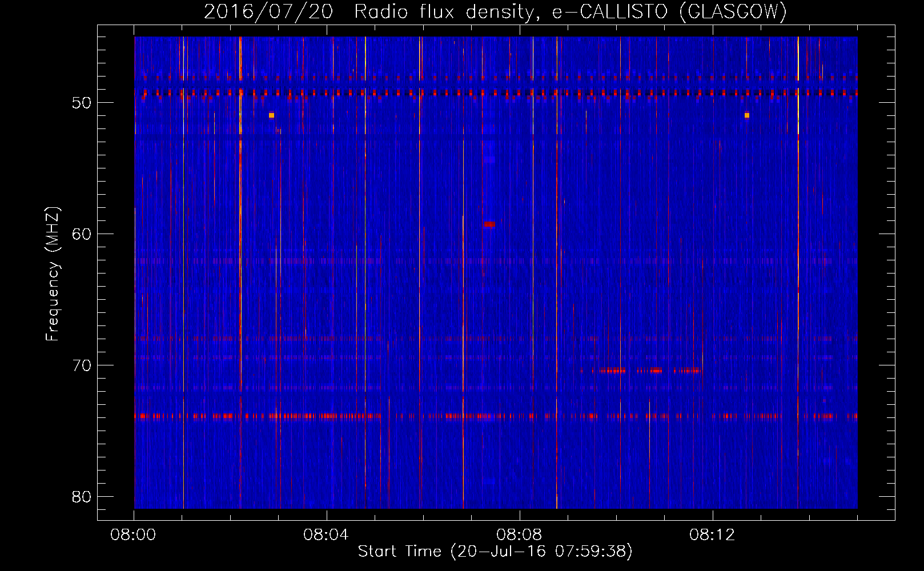The height and width of the screenshot is (571, 924).
Task: Click the 80 frequency tick label
Action: point(82,497)
